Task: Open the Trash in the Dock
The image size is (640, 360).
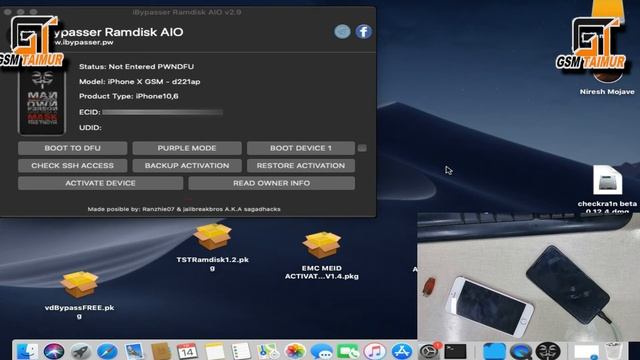Action: 613,351
